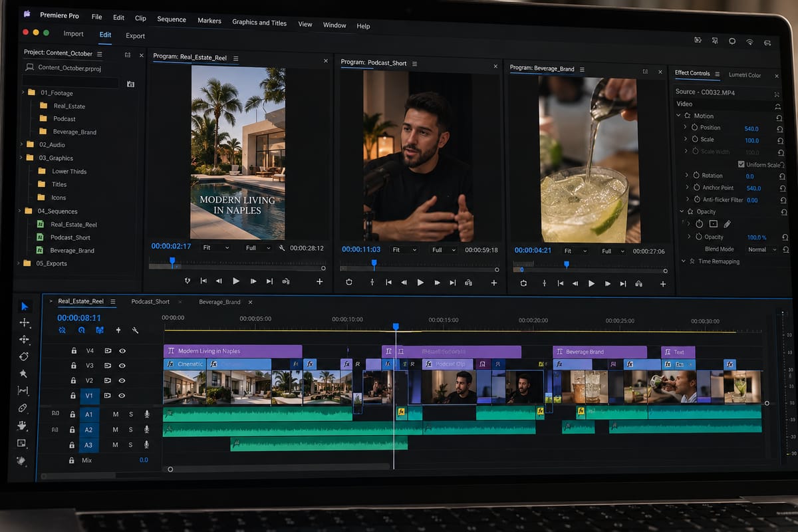Viewport: 798px width, 532px height.
Task: Switch to Podcast_Short timeline tab
Action: click(150, 301)
